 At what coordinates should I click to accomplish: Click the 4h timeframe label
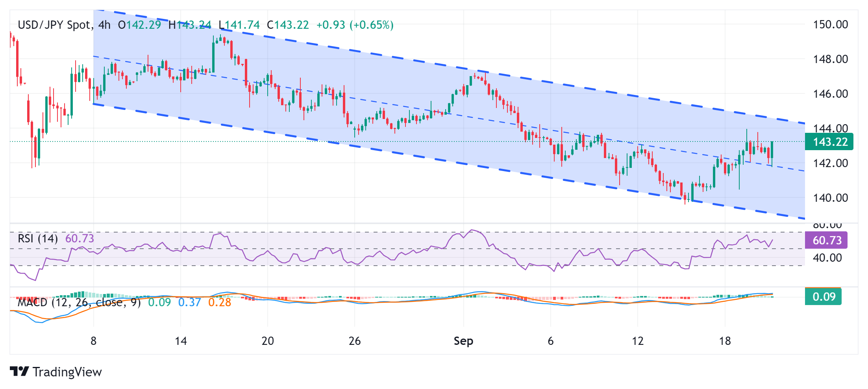(104, 25)
